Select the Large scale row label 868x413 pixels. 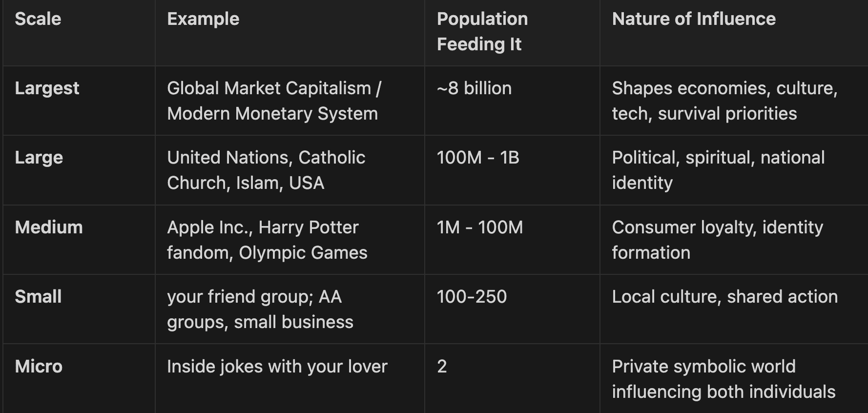[39, 158]
